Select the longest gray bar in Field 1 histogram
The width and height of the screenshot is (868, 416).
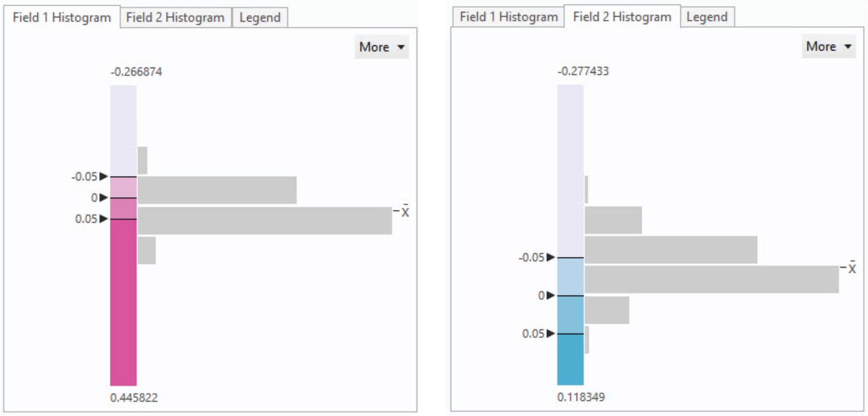pyautogui.click(x=265, y=221)
